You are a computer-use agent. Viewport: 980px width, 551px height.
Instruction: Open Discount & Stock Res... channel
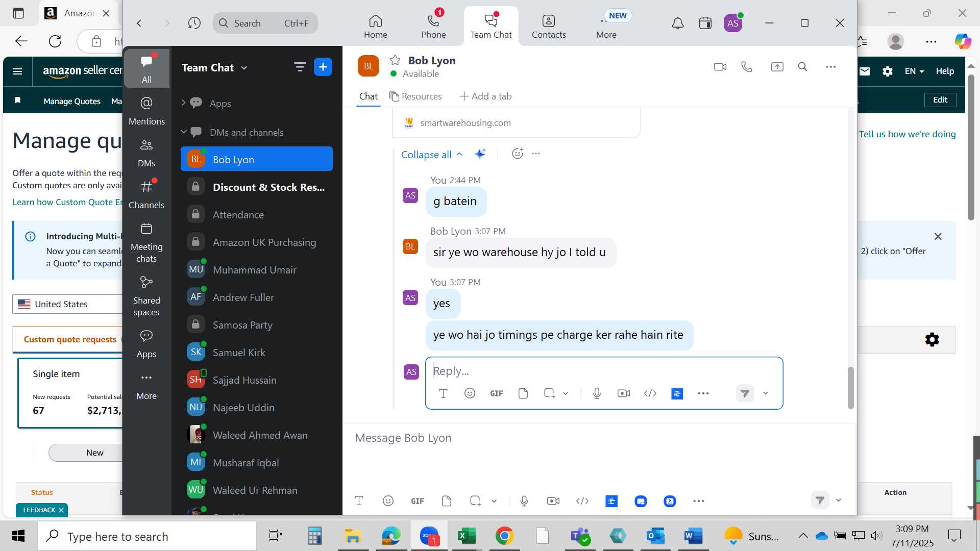pyautogui.click(x=257, y=187)
